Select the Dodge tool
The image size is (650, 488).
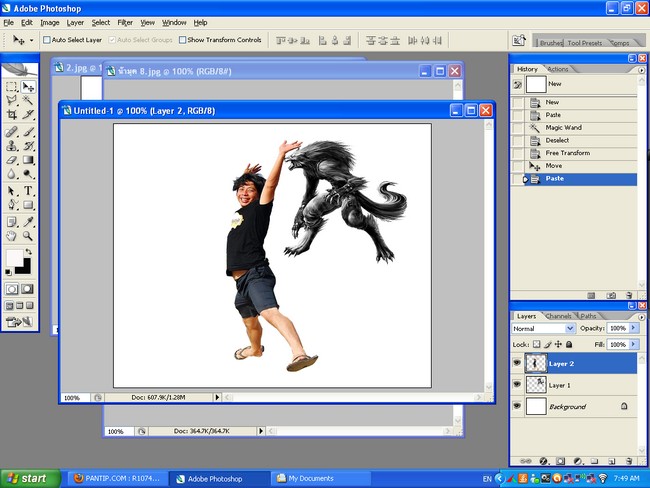(x=28, y=174)
